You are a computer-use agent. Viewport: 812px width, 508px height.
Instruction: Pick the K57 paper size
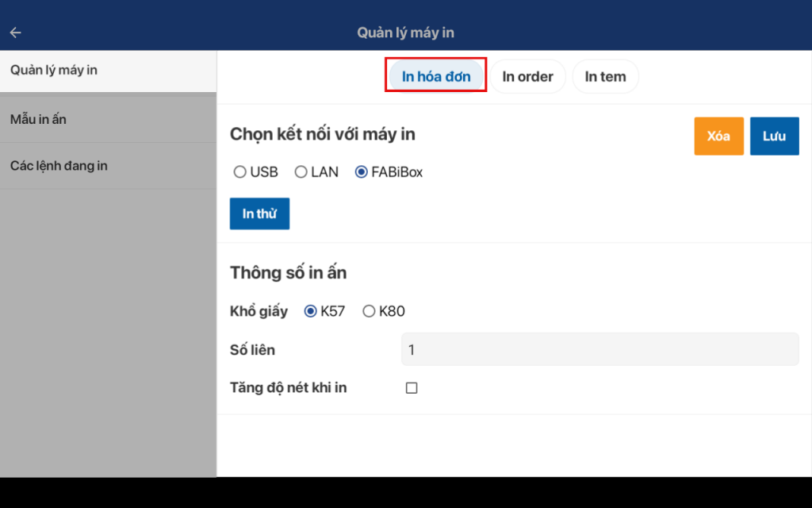pyautogui.click(x=311, y=311)
